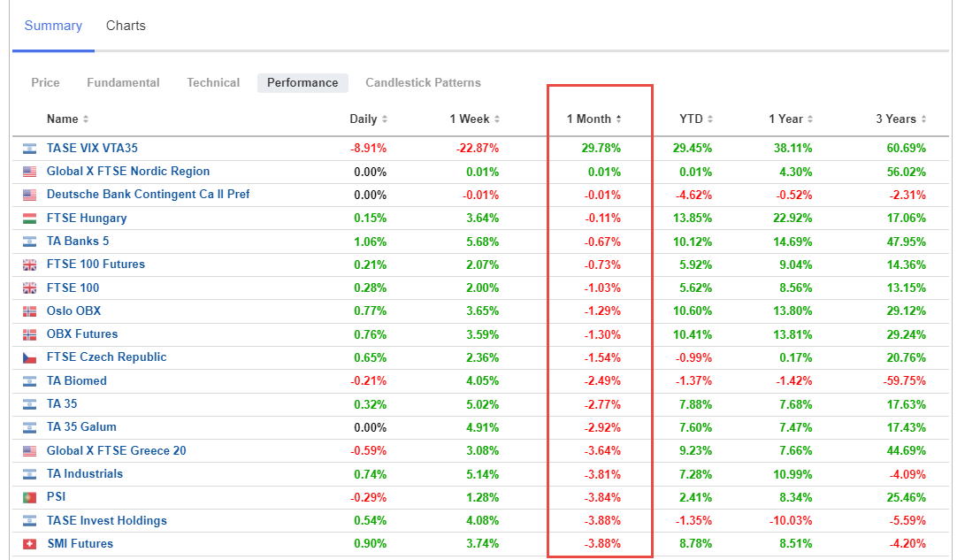Click -59.75% 3 Years value for TA Biomed

tap(904, 380)
